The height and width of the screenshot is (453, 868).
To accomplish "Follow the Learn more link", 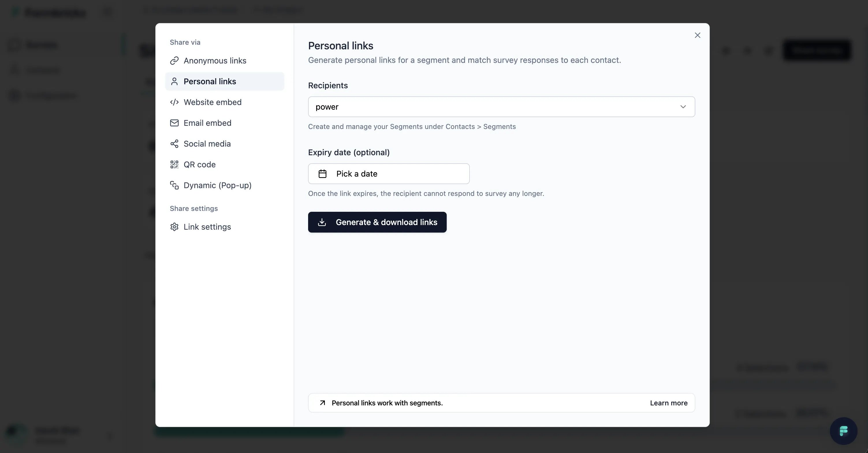I will coord(668,403).
